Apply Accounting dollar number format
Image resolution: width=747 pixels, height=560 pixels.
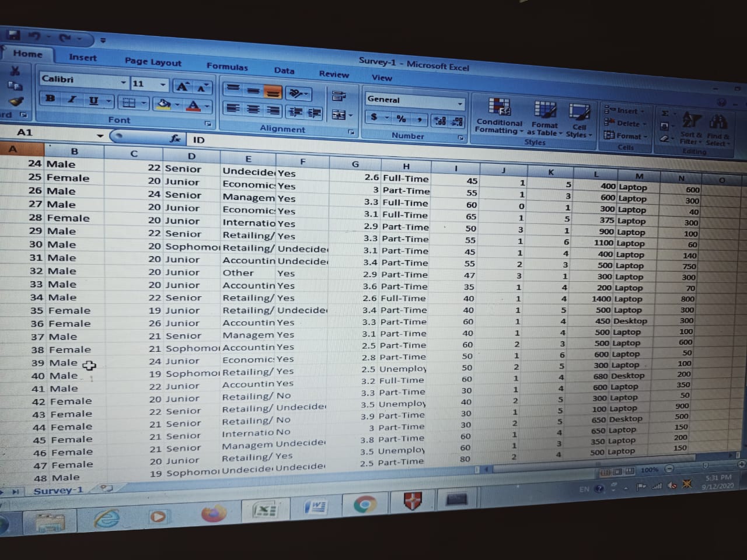pyautogui.click(x=374, y=117)
